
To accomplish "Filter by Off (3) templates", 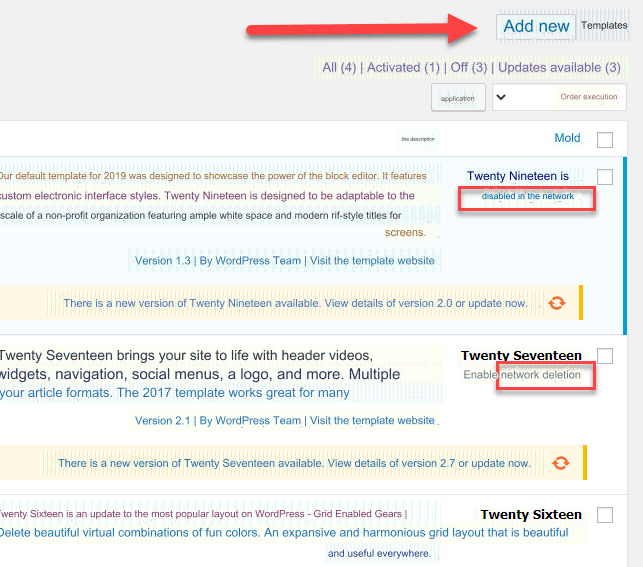I will (469, 68).
